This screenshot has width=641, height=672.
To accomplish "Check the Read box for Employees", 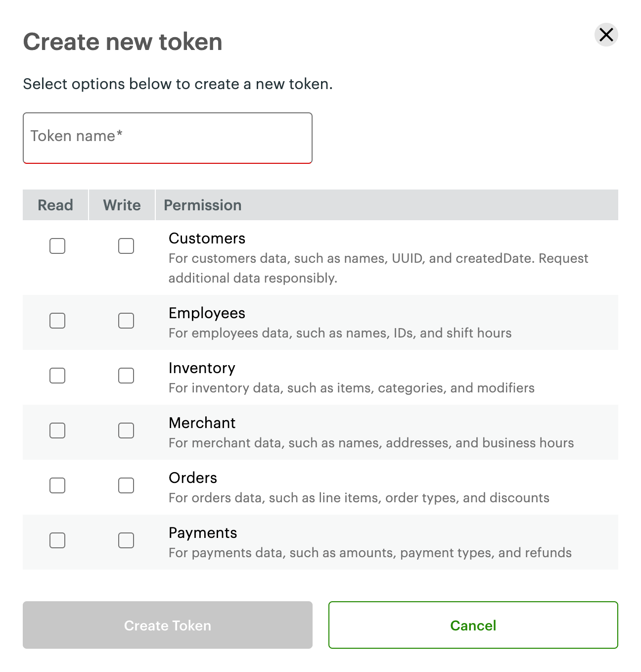I will click(x=57, y=321).
